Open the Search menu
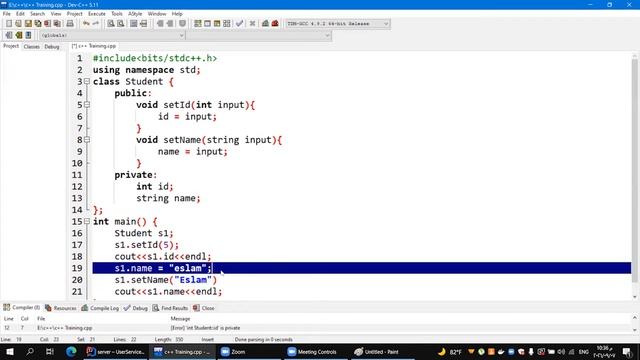The width and height of the screenshot is (640, 360). (x=37, y=13)
